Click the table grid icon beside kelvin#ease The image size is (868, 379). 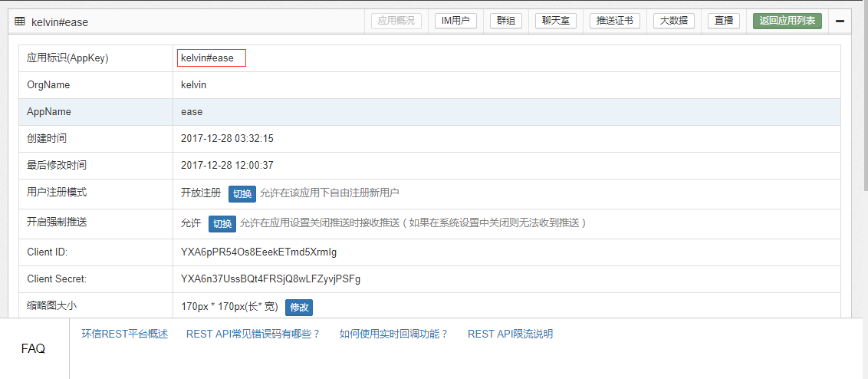click(x=19, y=21)
